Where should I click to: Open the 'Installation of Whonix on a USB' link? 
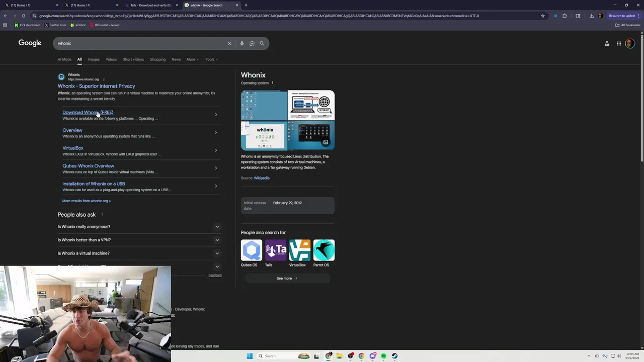(94, 184)
